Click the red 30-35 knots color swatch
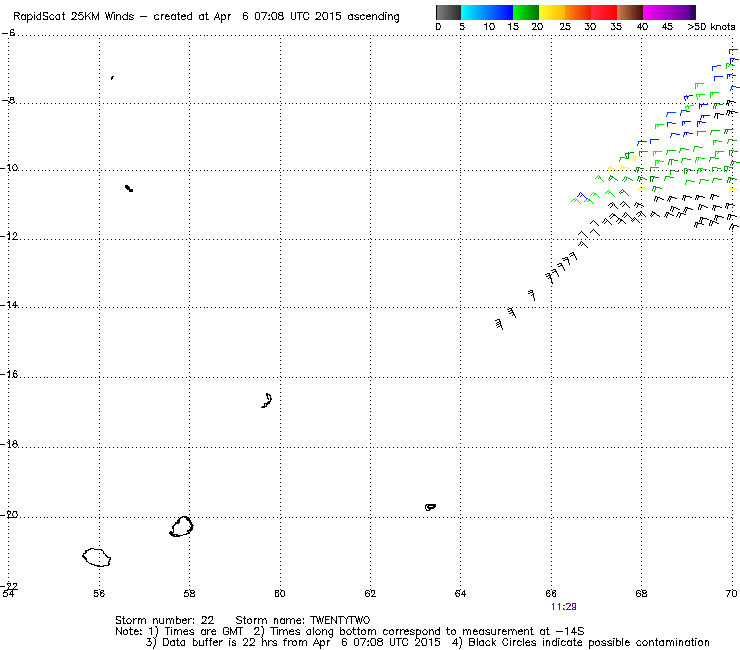The image size is (740, 650). [604, 12]
